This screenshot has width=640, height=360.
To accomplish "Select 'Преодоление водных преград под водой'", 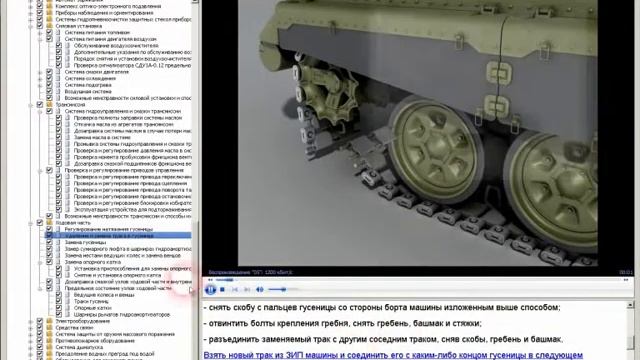I will click(x=104, y=354).
